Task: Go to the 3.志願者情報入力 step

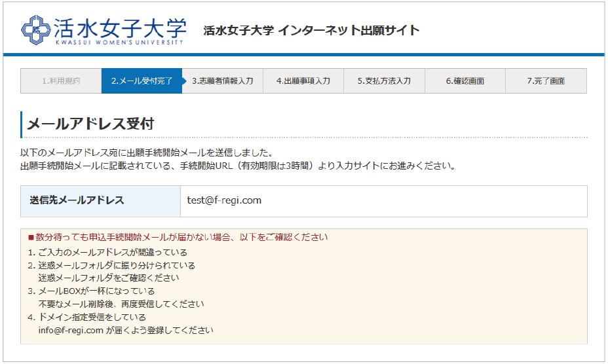Action: pyautogui.click(x=223, y=81)
